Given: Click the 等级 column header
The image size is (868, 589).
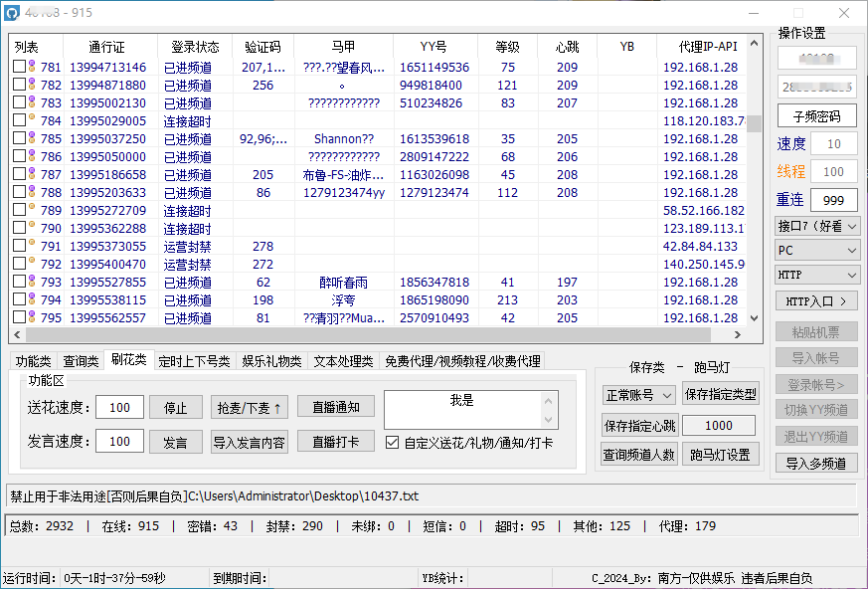Looking at the screenshot, I should pos(508,47).
